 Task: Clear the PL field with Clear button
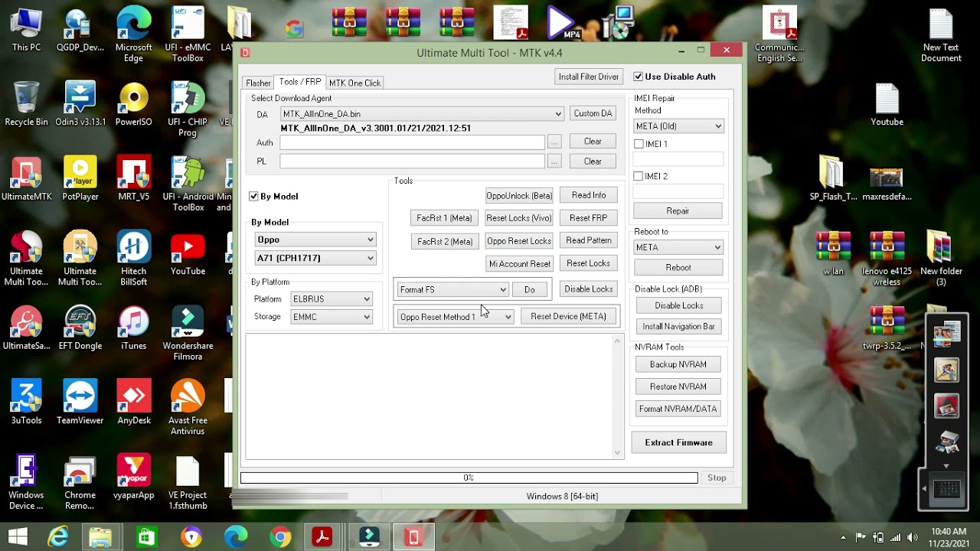coord(593,161)
